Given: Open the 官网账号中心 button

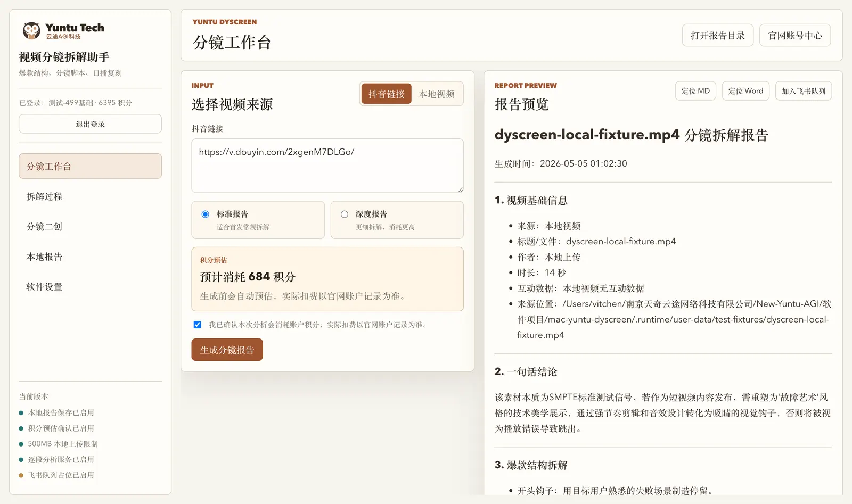Looking at the screenshot, I should (x=795, y=36).
